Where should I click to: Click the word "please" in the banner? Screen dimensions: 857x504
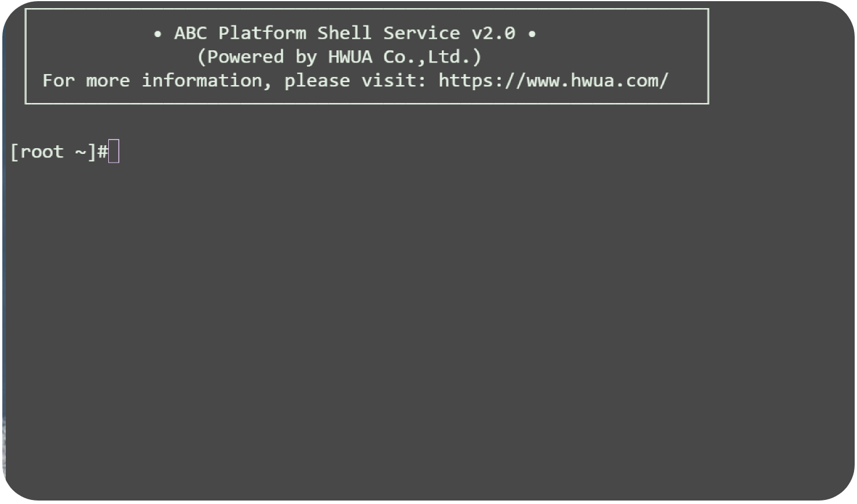317,80
